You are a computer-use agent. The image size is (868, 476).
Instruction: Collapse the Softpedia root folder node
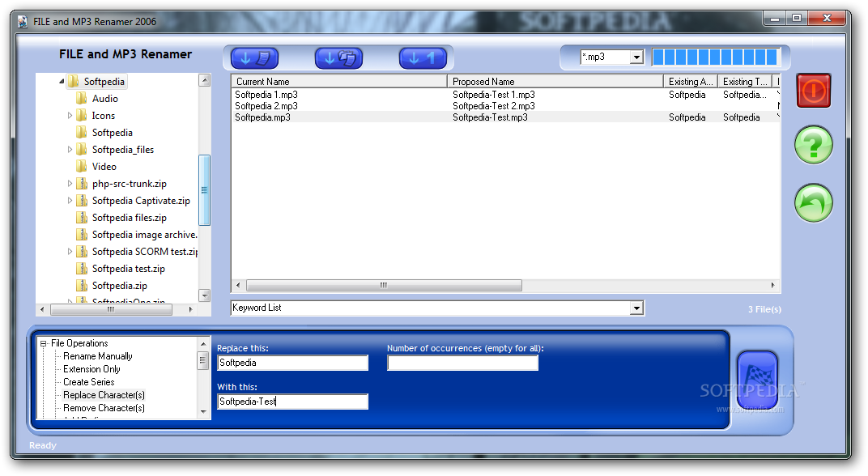click(62, 82)
